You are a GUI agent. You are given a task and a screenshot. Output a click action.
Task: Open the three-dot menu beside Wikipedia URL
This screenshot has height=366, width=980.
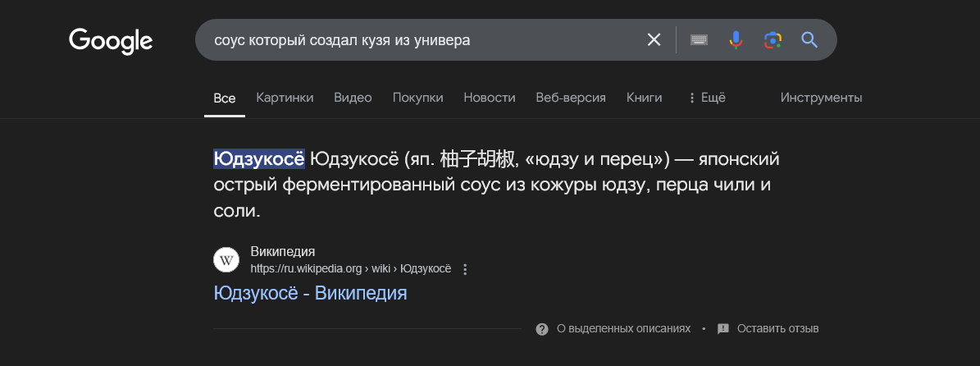click(x=464, y=269)
